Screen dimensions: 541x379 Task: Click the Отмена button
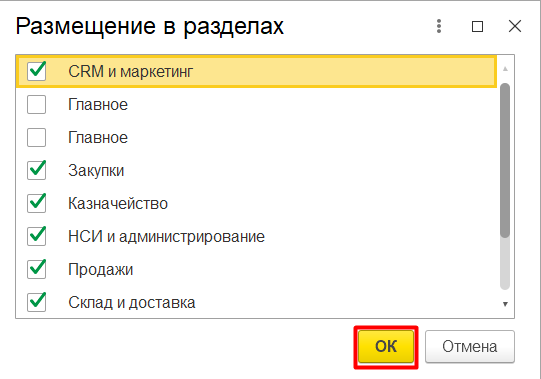click(x=470, y=347)
